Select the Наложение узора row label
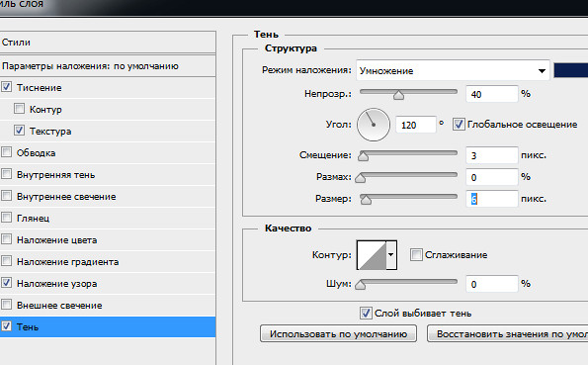588x365 pixels. point(57,284)
